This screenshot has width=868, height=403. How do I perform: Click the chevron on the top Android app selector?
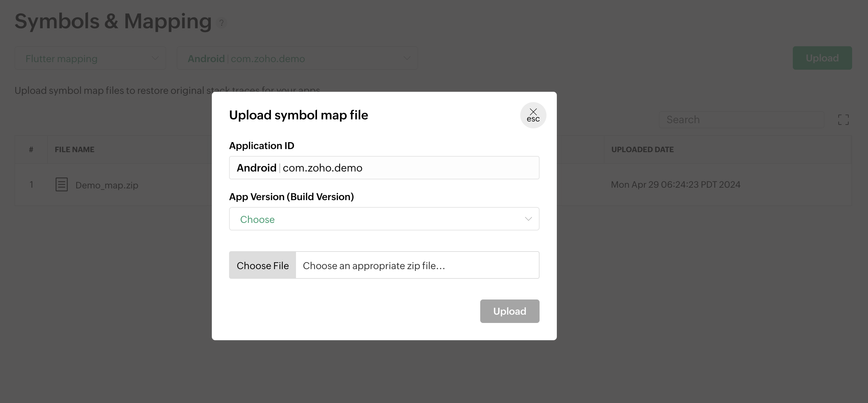point(407,58)
